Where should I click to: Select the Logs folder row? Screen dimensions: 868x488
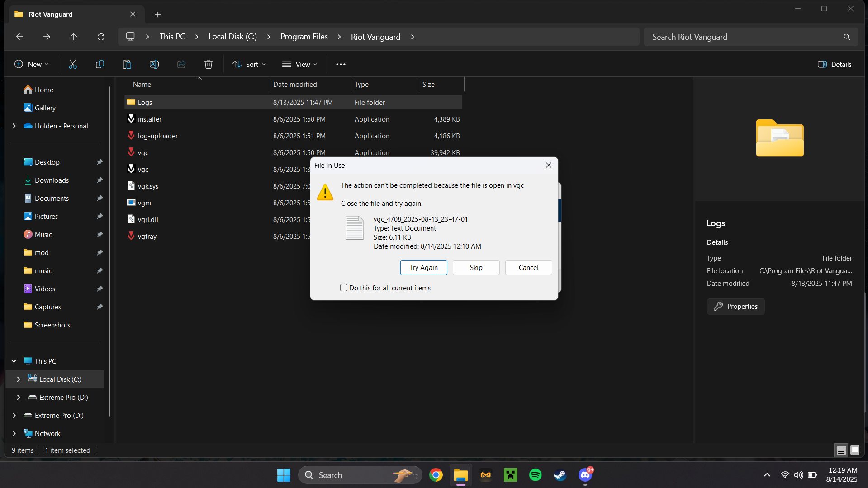coord(293,102)
